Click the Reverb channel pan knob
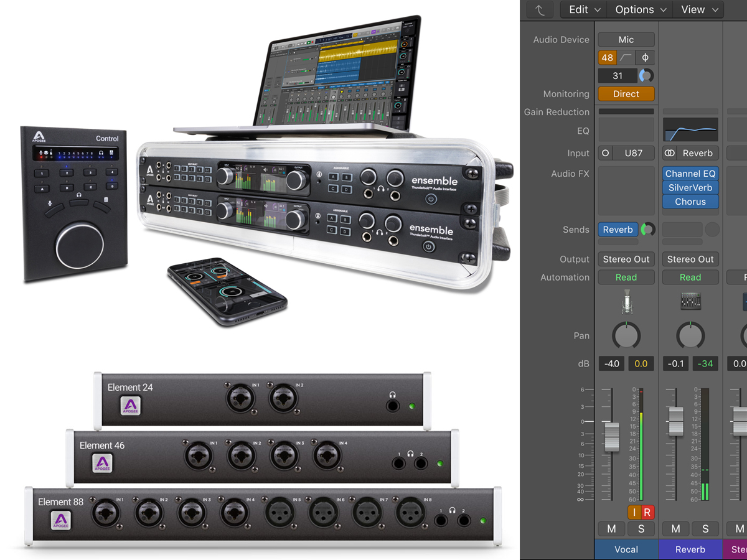The height and width of the screenshot is (560, 747). point(690,335)
